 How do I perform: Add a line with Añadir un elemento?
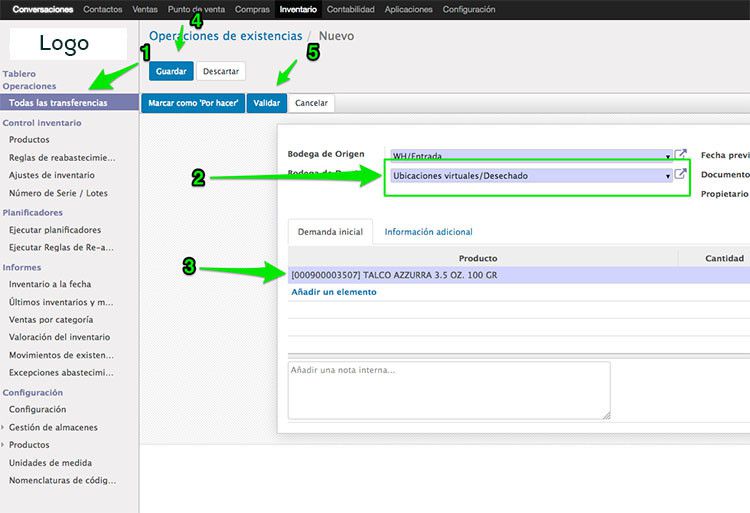coord(334,292)
